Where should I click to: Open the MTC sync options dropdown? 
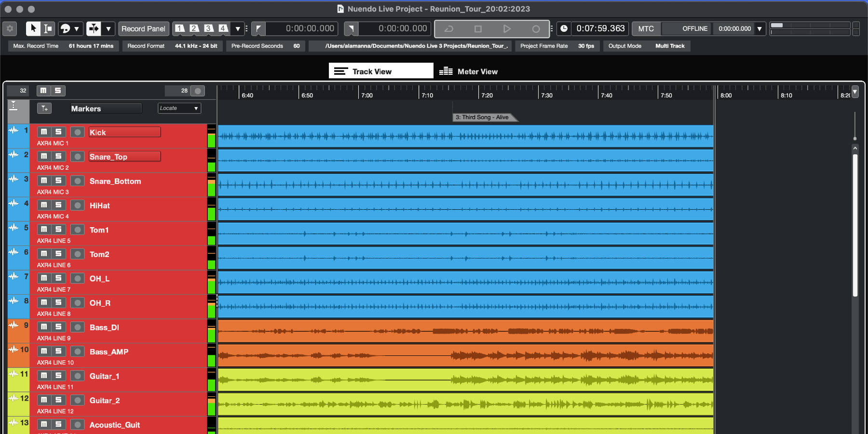click(759, 28)
